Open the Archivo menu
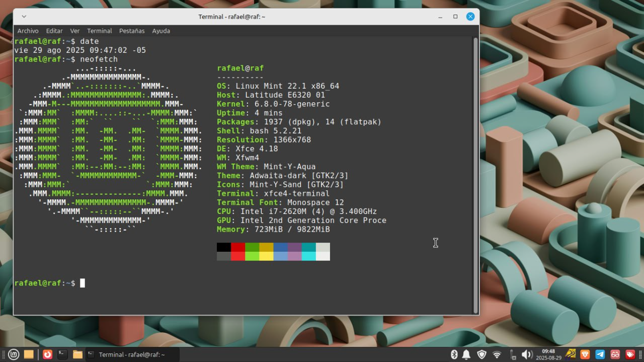The image size is (644, 362). [28, 31]
